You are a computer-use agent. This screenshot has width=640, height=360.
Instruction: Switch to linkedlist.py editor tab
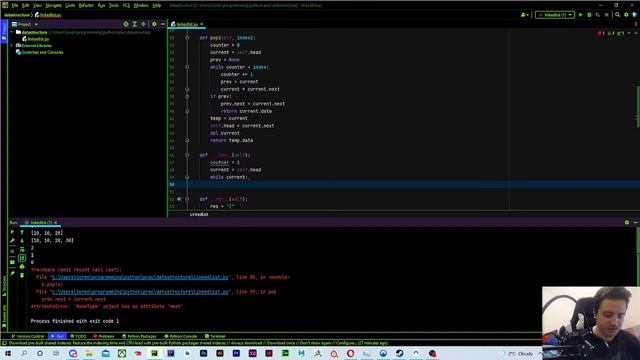[x=186, y=24]
